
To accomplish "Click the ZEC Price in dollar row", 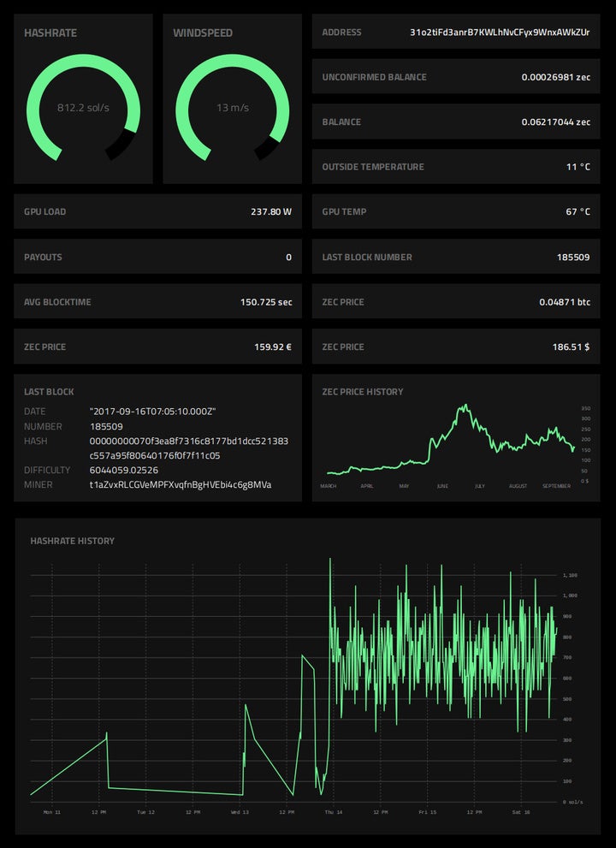I will [x=456, y=347].
